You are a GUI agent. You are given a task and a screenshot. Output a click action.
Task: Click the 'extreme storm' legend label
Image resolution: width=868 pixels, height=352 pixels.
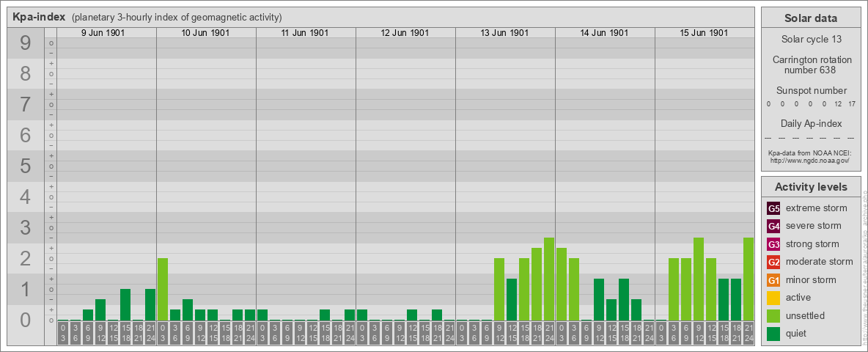(x=817, y=208)
